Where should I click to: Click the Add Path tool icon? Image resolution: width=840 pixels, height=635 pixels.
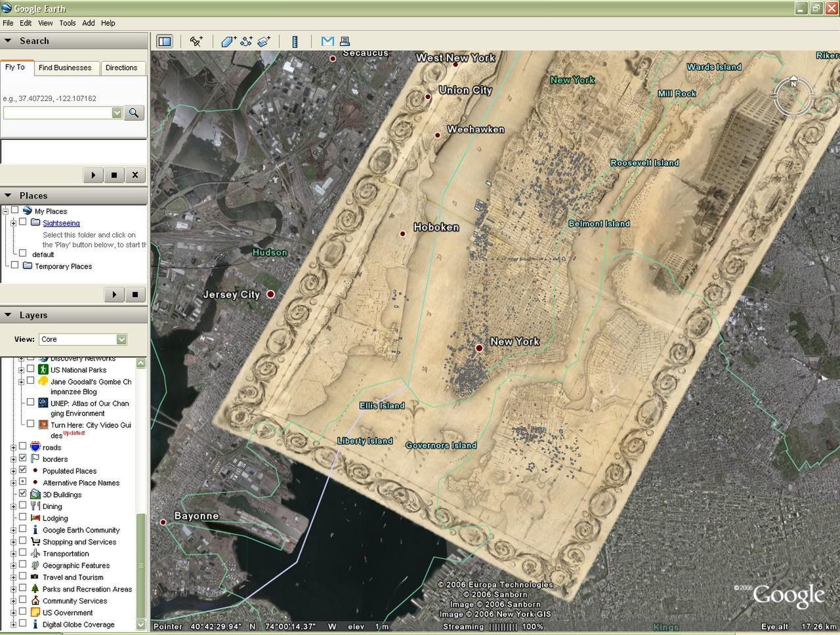[246, 41]
